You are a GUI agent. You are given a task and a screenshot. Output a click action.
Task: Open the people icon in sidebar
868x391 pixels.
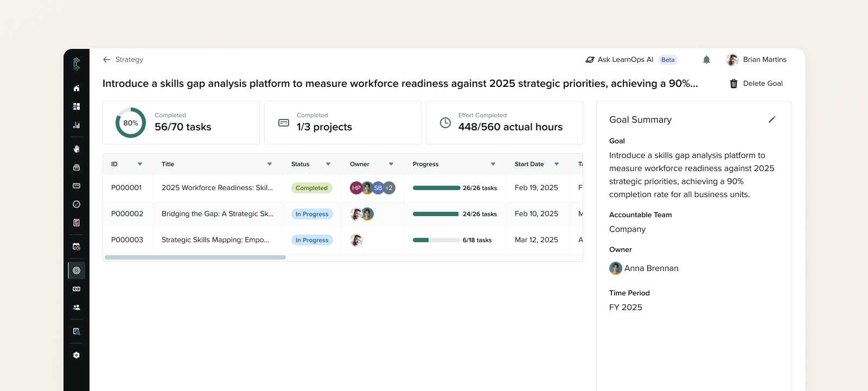[76, 307]
